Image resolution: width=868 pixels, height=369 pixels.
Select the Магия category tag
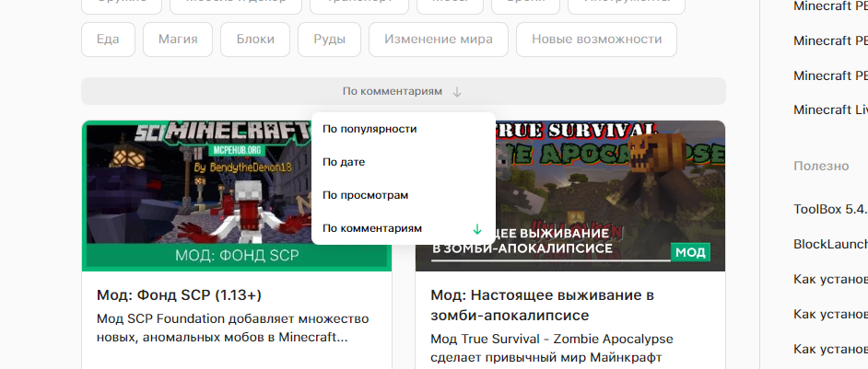point(178,40)
